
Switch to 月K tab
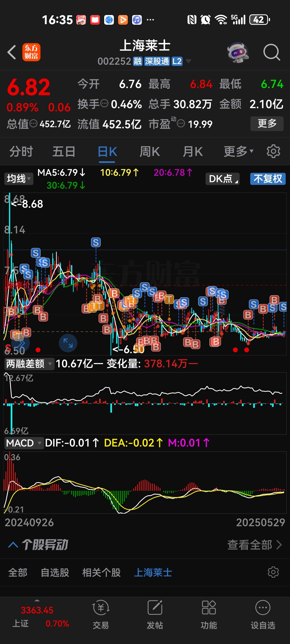193,151
